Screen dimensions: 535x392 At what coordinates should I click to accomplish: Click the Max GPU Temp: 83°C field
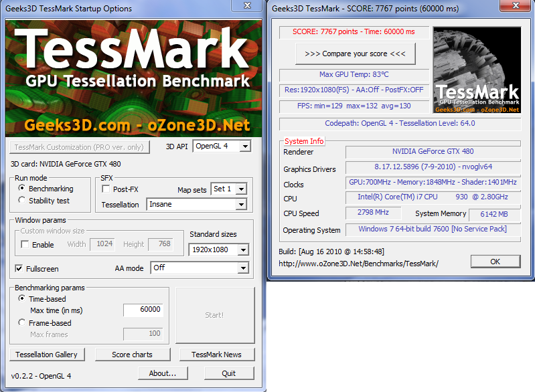354,75
